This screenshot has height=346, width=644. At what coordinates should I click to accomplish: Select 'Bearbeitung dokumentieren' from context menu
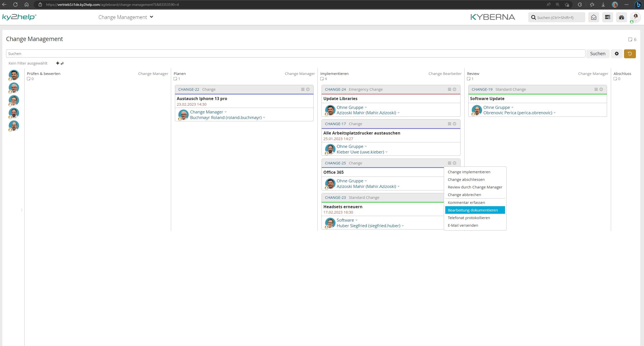(x=473, y=210)
